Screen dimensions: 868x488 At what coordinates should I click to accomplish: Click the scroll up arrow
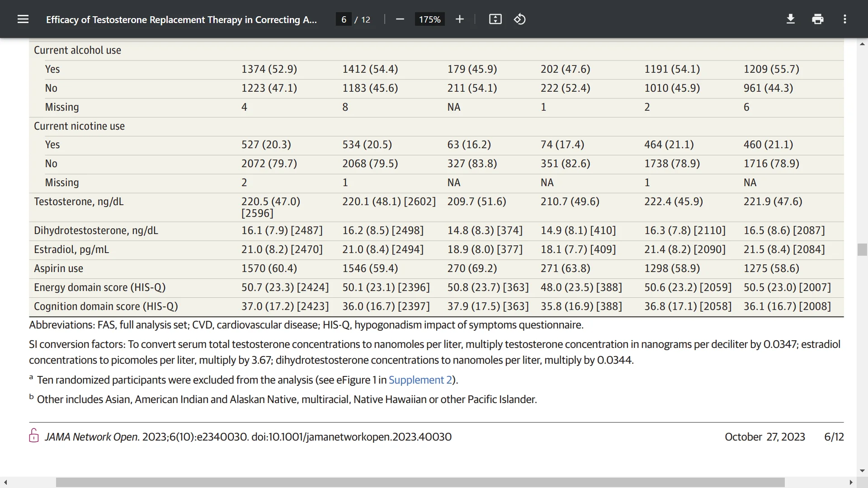tap(862, 44)
